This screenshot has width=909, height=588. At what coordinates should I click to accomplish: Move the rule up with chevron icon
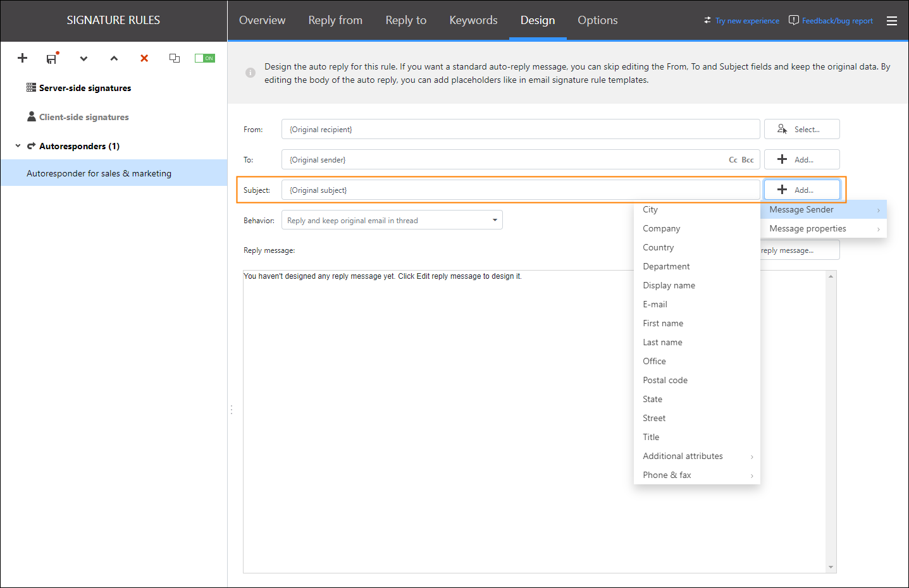point(114,58)
